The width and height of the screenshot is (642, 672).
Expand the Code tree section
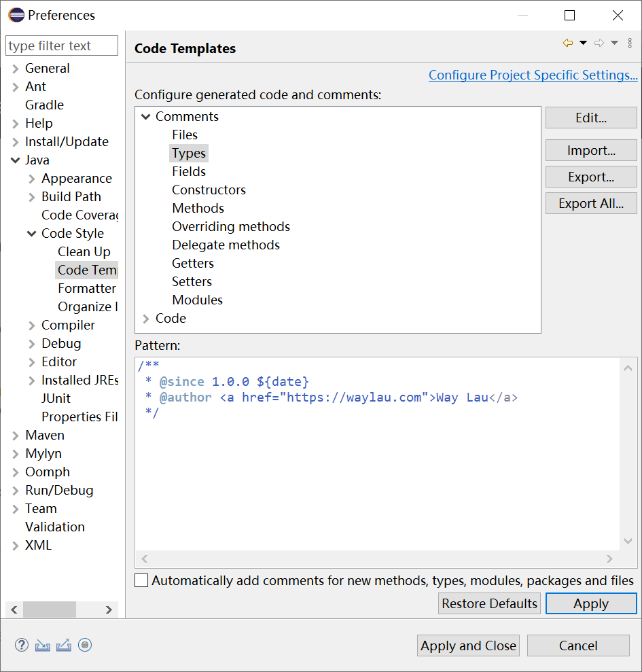pyautogui.click(x=147, y=318)
